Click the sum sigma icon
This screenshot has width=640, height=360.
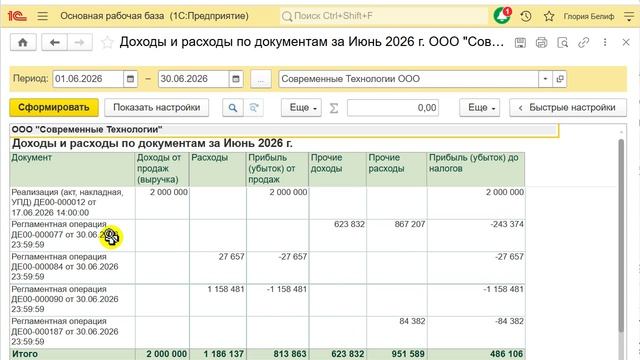(333, 108)
